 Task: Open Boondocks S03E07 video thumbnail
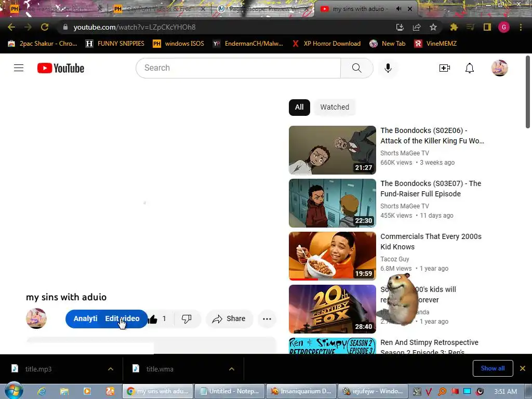click(x=332, y=203)
